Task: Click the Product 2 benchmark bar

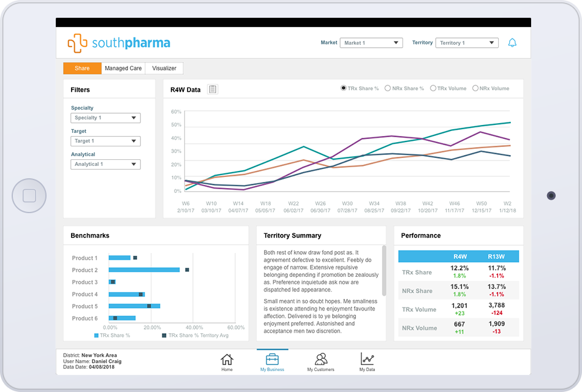Action: pos(144,270)
